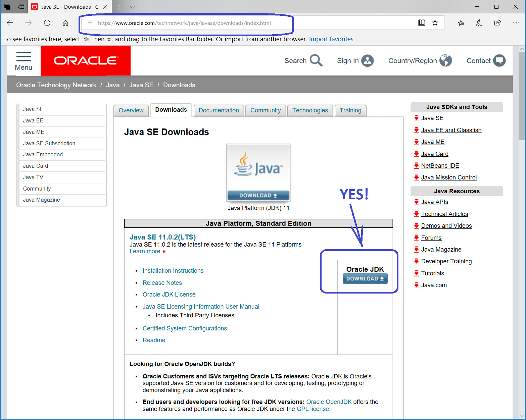526x420 pixels.
Task: Open Java APIs resource link
Action: coord(434,202)
